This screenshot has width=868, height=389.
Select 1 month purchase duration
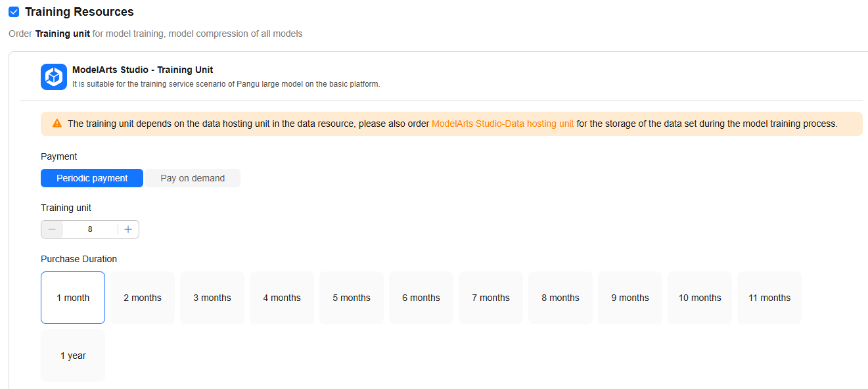point(73,298)
